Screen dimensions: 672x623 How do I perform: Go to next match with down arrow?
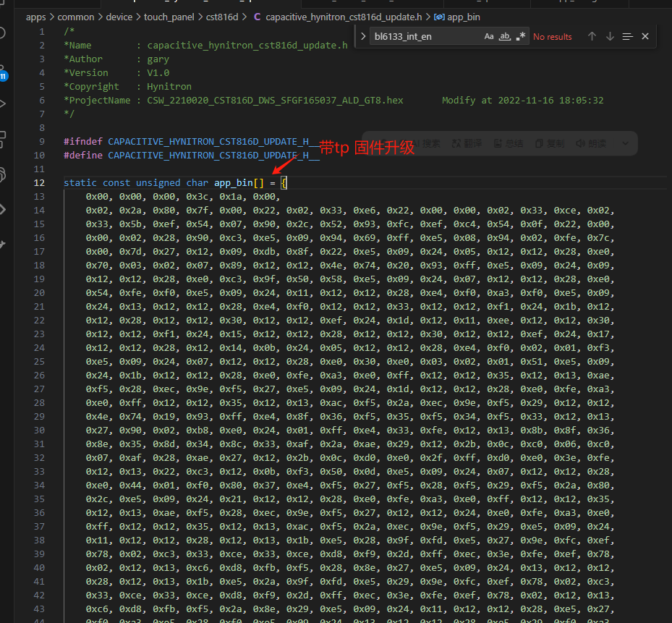pos(610,36)
